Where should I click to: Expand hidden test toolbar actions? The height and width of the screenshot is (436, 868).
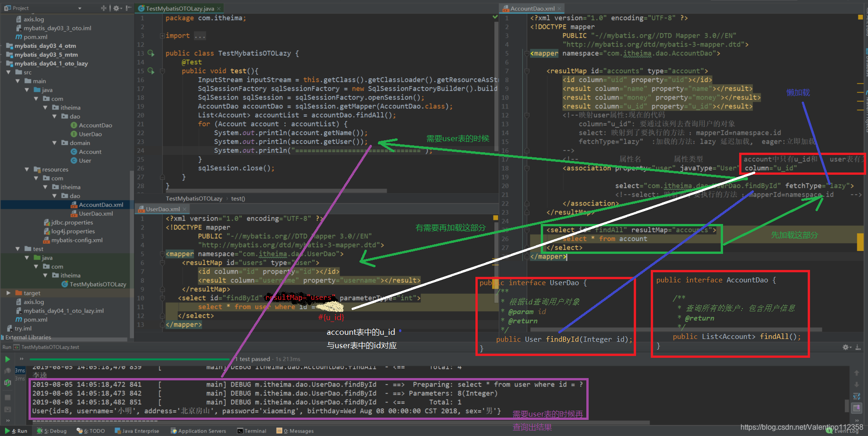[x=21, y=359]
